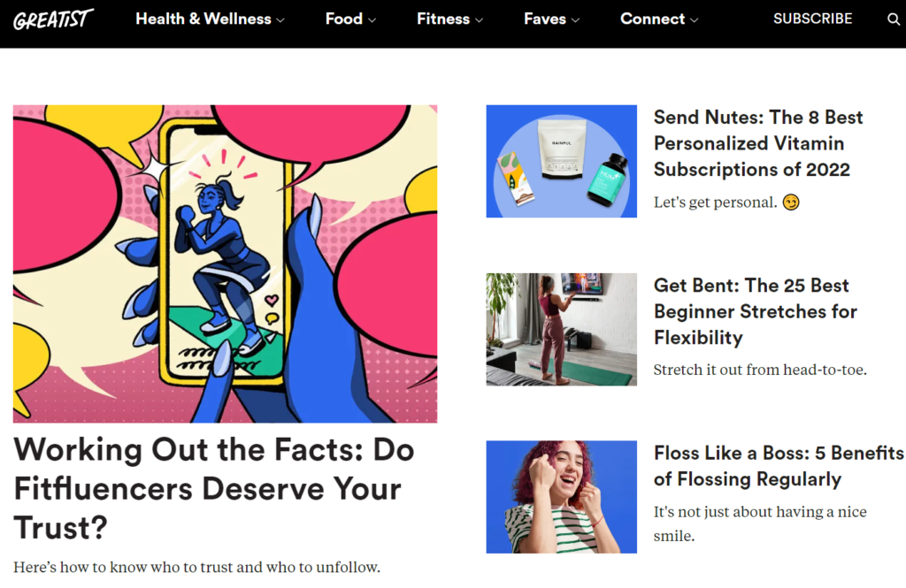Expand the Health & Wellness chevron
Image resolution: width=906 pixels, height=588 pixels.
point(280,19)
